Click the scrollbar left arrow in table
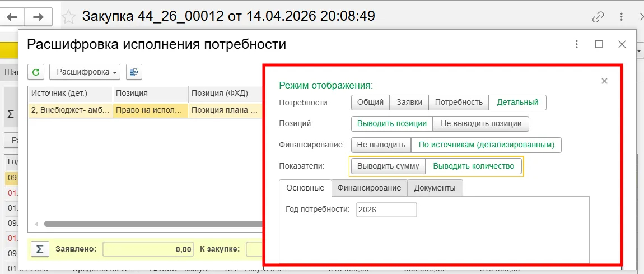 [x=36, y=224]
